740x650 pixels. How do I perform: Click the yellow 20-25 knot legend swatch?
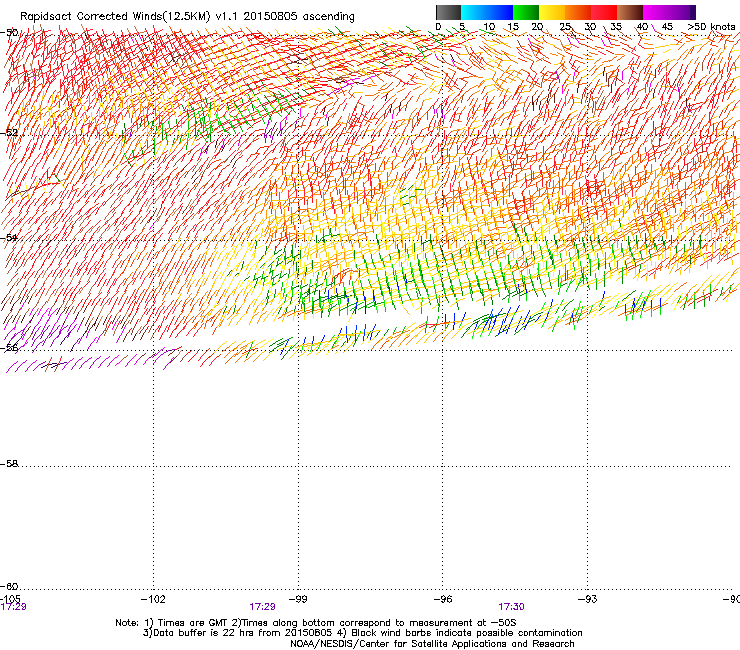pyautogui.click(x=552, y=12)
